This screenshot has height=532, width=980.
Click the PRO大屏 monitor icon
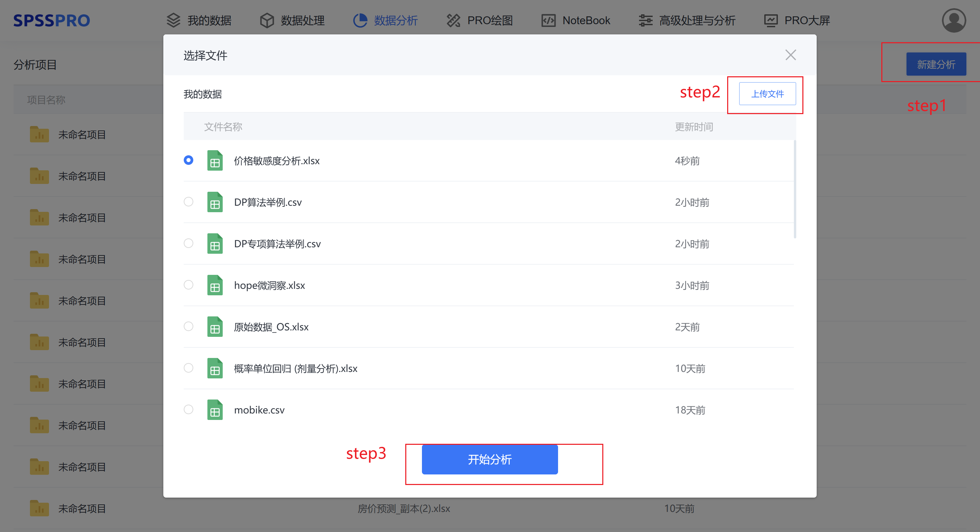(x=771, y=20)
